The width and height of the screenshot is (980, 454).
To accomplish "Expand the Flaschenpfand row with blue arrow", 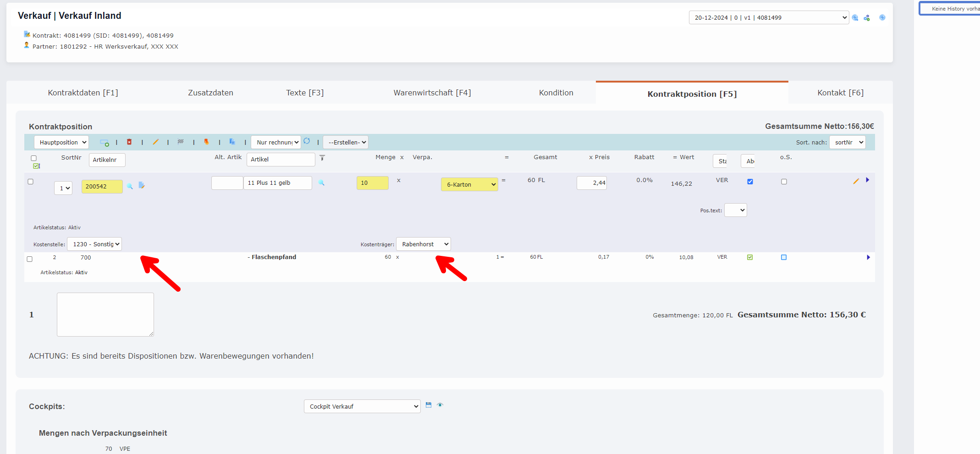I will tap(868, 257).
